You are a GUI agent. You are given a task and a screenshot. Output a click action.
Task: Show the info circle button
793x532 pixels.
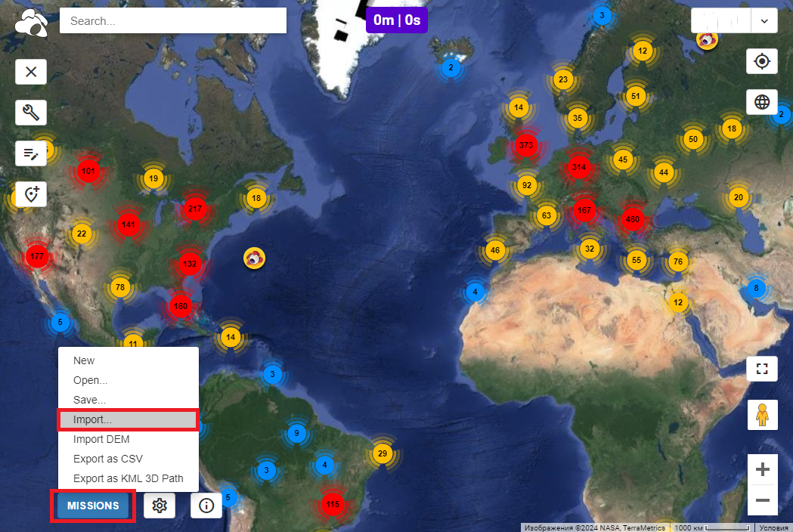[206, 506]
